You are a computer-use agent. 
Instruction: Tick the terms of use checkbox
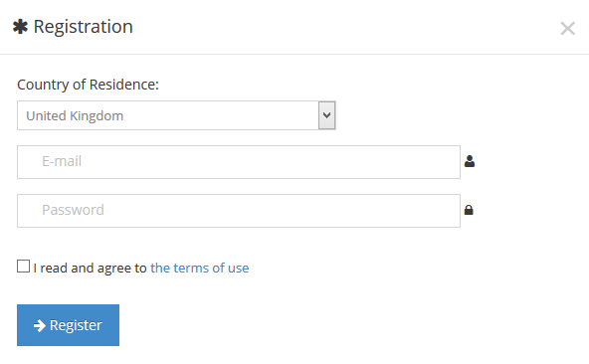[23, 266]
